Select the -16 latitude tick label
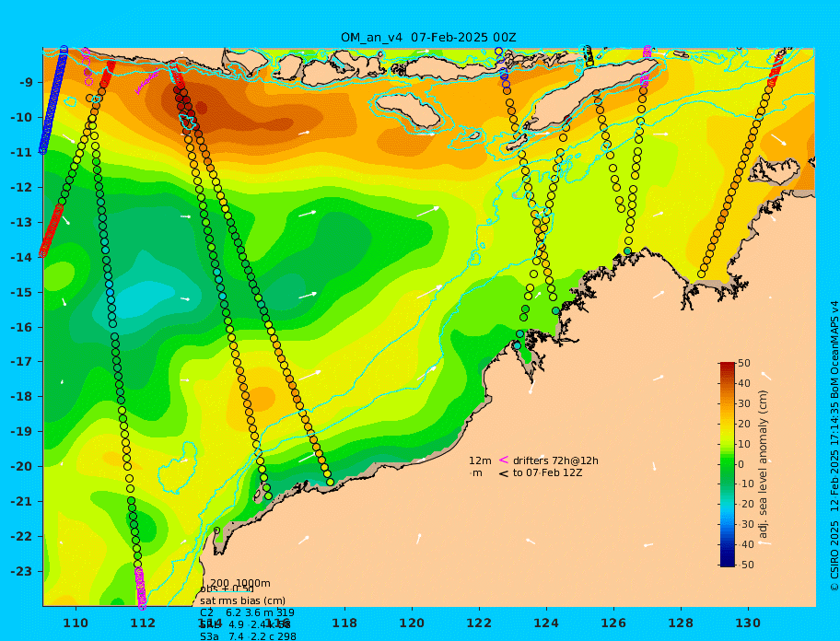840x641 pixels. point(21,327)
